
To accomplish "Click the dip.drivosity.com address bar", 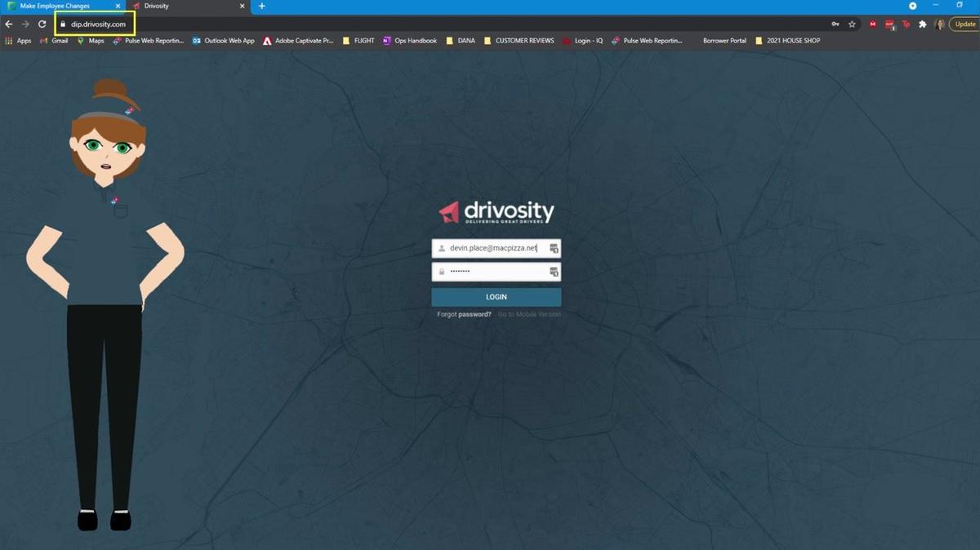I will 98,24.
